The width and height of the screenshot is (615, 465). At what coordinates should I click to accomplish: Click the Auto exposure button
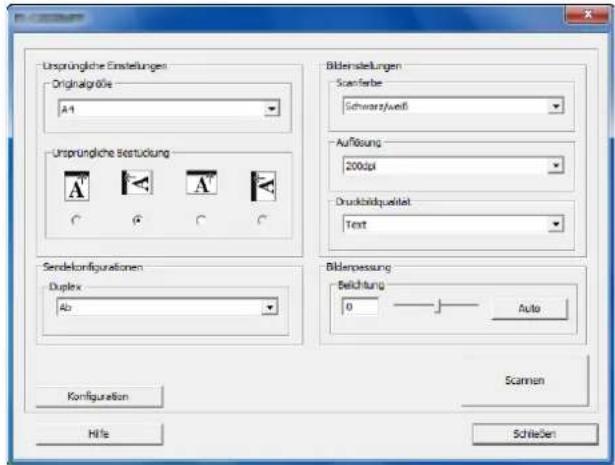coord(529,309)
